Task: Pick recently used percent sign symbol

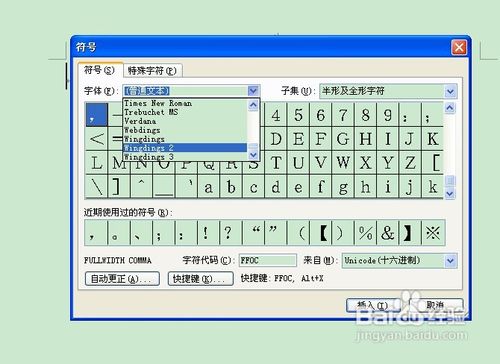Action: pos(365,233)
